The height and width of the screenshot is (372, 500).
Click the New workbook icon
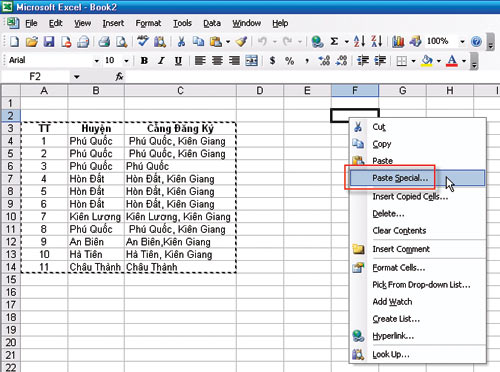point(14,42)
